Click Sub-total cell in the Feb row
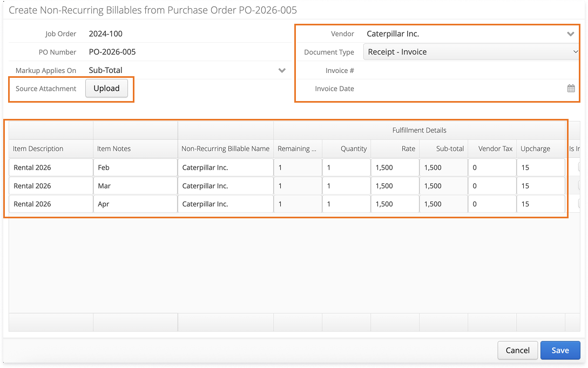This screenshot has height=368, width=588. coord(444,168)
